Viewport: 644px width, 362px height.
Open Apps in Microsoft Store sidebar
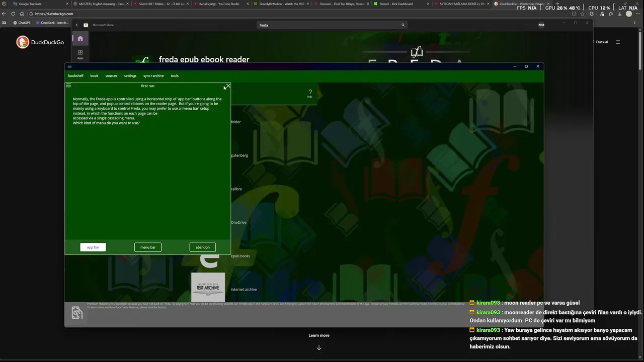coord(80,54)
